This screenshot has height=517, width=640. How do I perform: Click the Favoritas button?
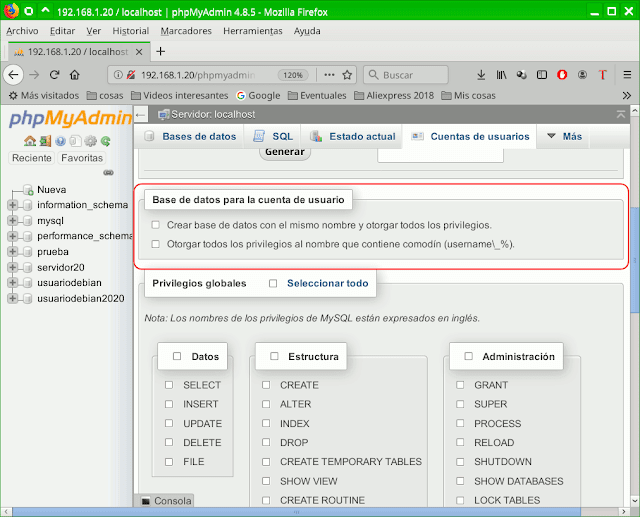(x=82, y=158)
